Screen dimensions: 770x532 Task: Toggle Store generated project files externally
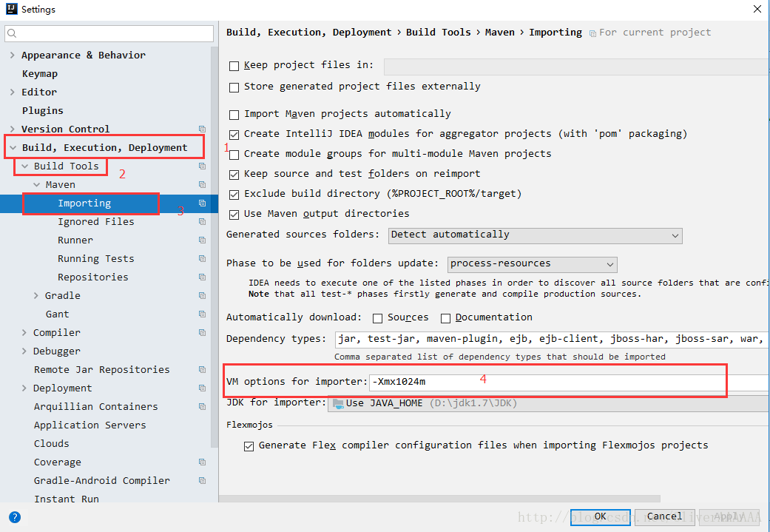coord(234,87)
